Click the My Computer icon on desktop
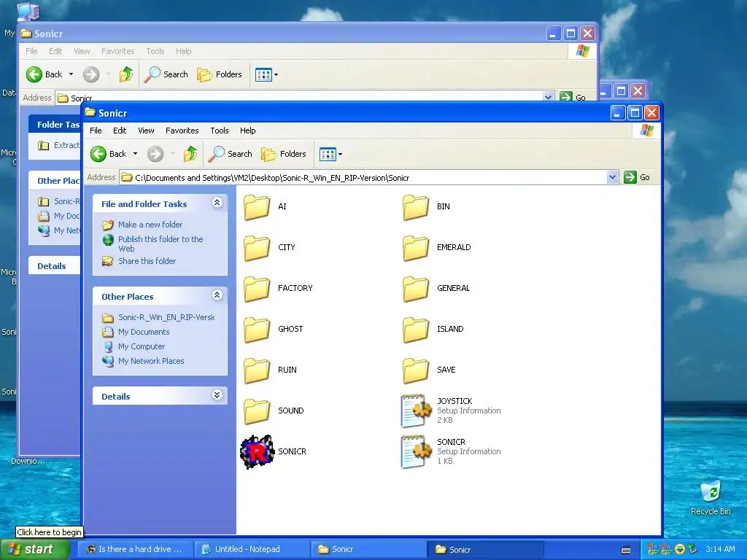 [28, 12]
